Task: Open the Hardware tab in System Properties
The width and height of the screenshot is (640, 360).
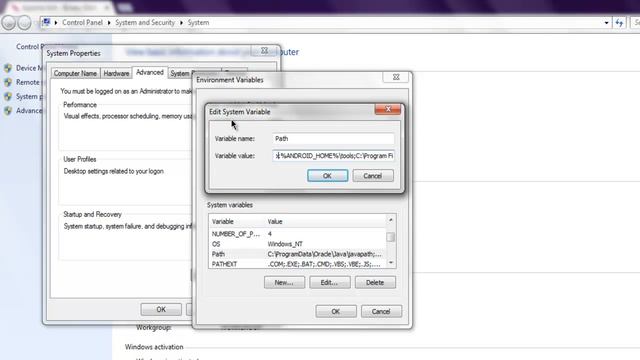Action: 116,73
